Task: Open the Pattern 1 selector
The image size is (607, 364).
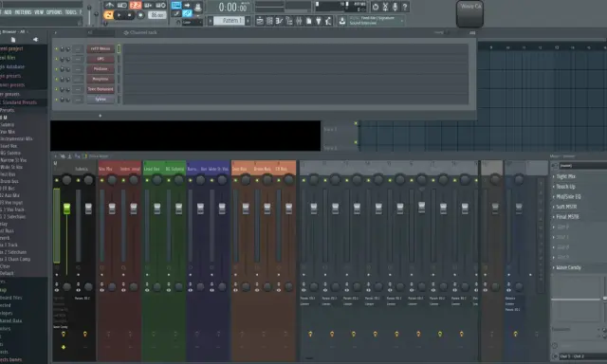Action: 229,21
